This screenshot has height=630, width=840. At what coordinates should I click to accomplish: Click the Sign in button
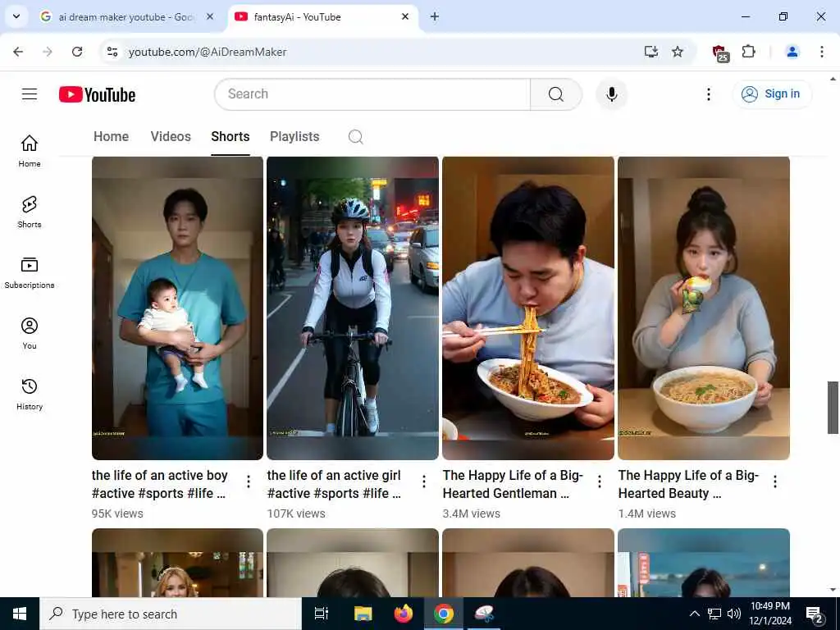coord(772,94)
